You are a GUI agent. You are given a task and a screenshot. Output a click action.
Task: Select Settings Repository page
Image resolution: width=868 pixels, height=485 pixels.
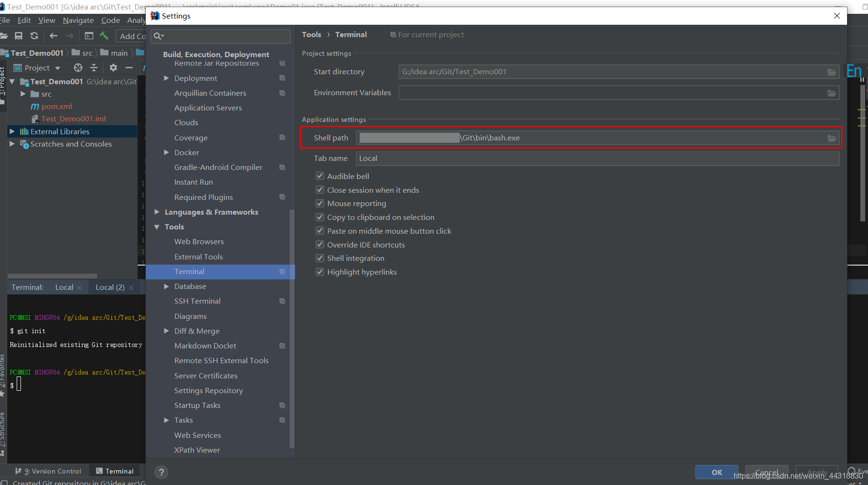(x=209, y=391)
